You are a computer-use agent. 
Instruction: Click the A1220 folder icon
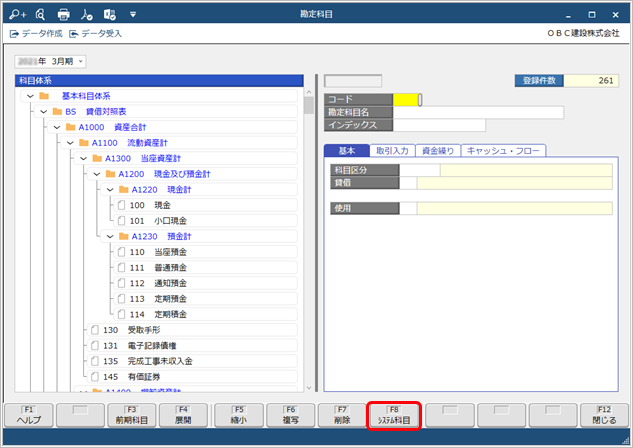coord(124,190)
